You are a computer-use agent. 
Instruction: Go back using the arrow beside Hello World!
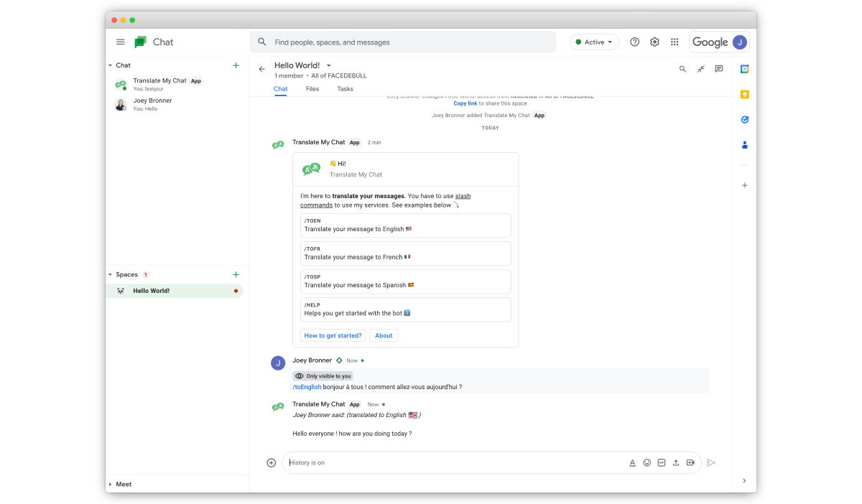coord(261,70)
